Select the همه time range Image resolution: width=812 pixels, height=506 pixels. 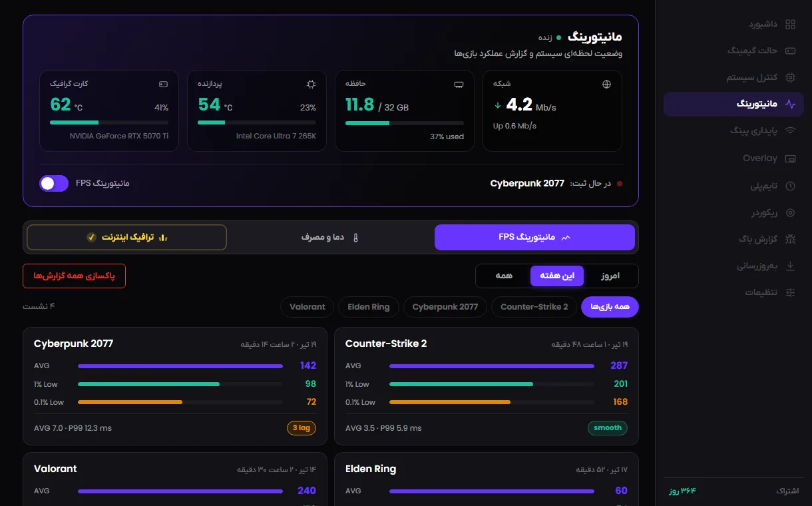tap(504, 276)
